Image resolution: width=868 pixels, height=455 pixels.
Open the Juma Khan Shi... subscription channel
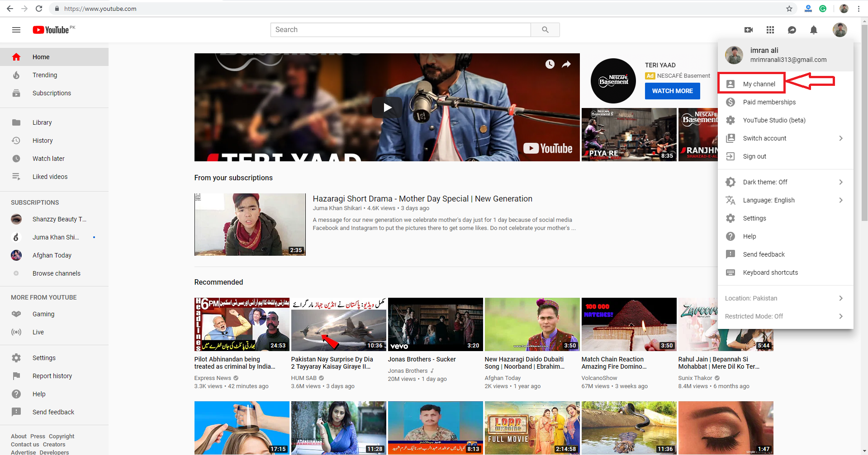coord(54,237)
